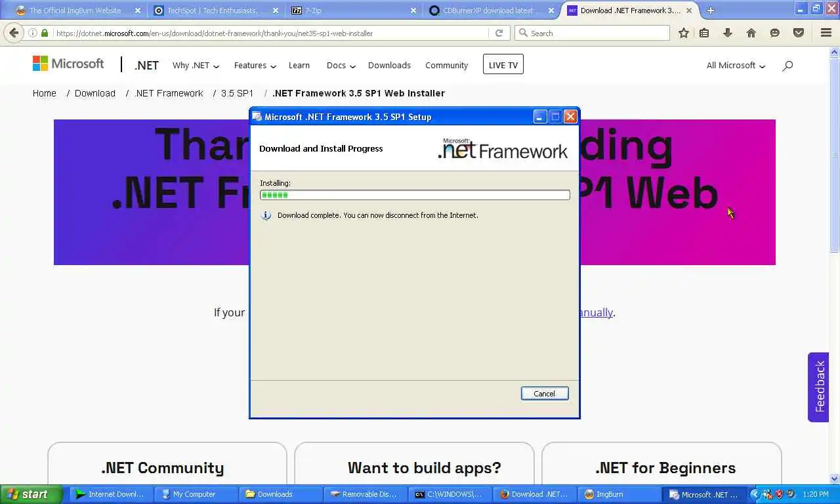Click the smiley face toolbar icon

(775, 33)
